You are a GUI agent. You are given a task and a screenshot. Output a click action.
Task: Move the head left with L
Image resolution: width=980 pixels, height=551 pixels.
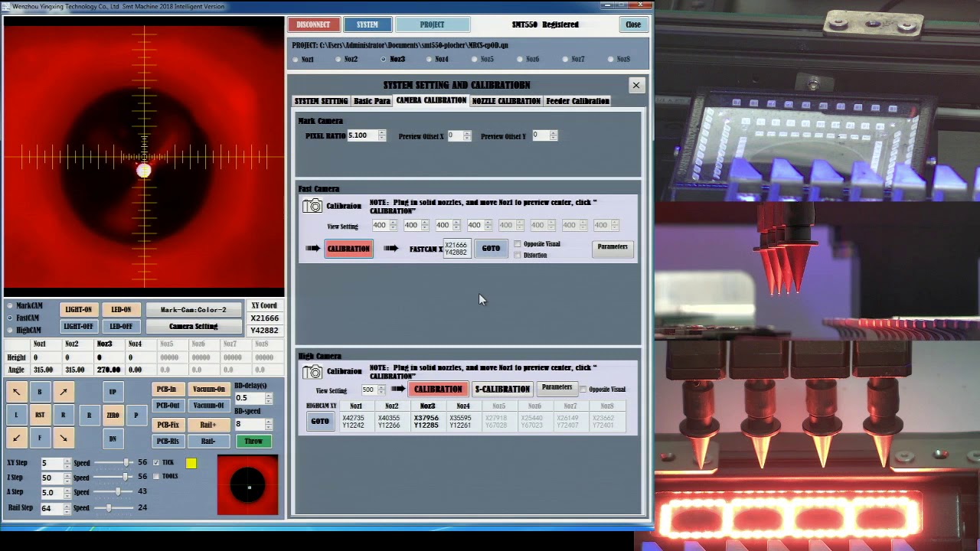(x=16, y=415)
